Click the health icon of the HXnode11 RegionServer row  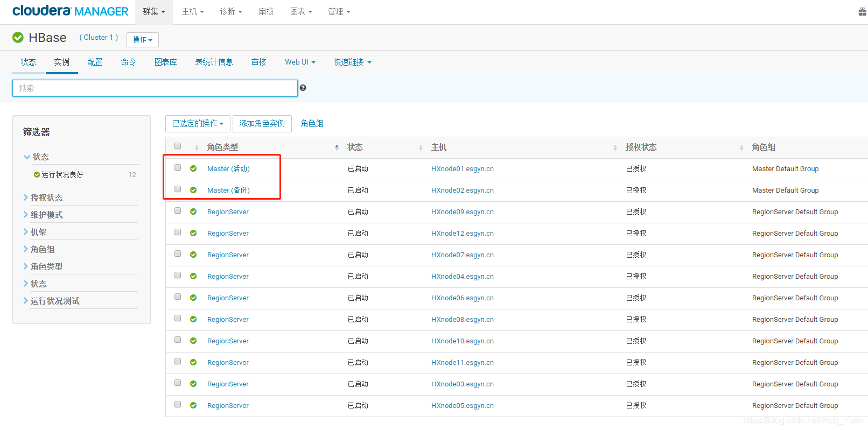coord(193,362)
